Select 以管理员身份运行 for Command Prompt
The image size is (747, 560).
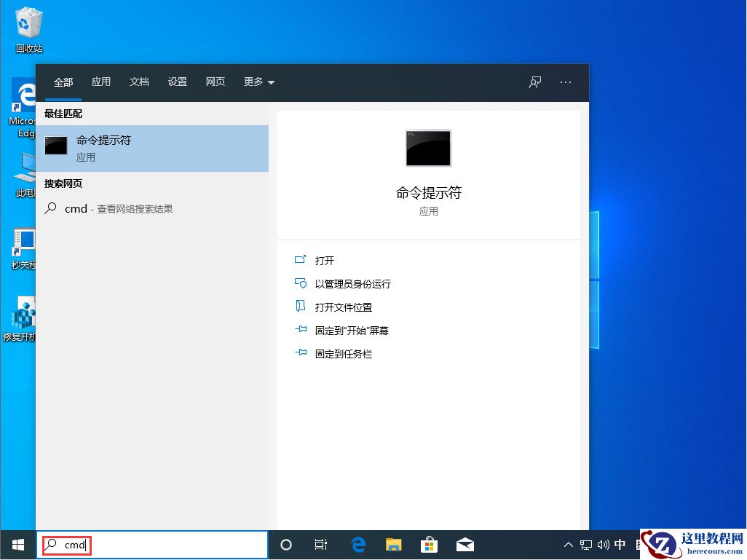352,283
